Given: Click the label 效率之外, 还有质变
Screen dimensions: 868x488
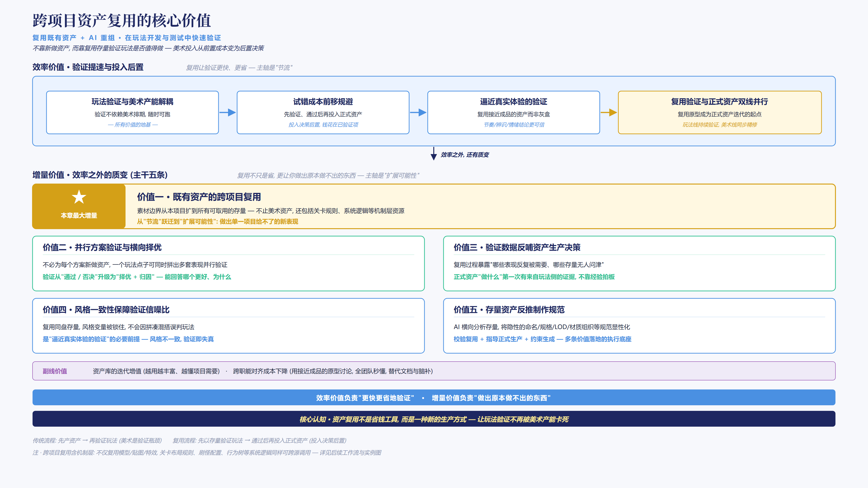Looking at the screenshot, I should (x=465, y=155).
